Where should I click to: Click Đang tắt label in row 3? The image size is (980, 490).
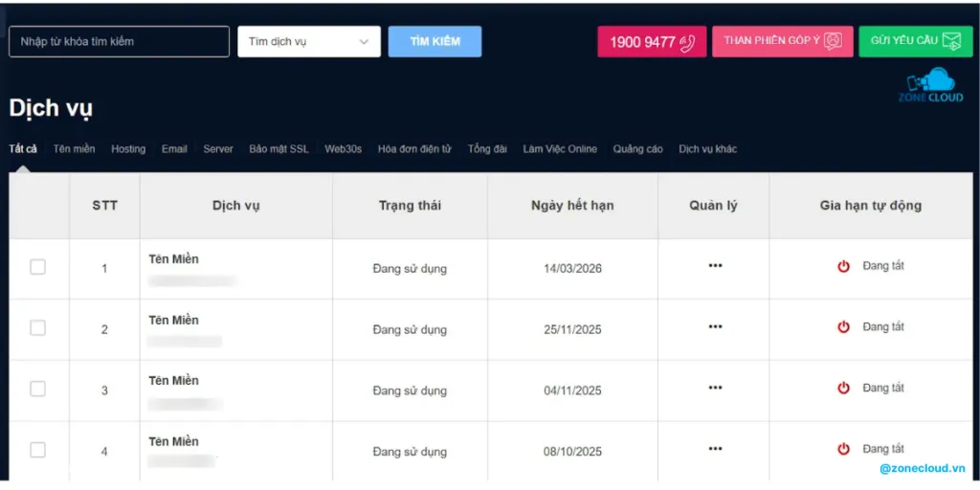[883, 388]
